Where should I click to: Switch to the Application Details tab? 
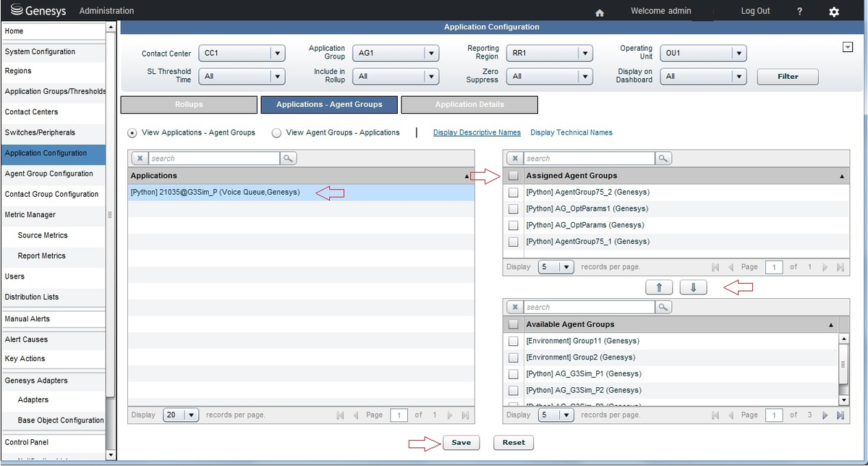tap(469, 105)
